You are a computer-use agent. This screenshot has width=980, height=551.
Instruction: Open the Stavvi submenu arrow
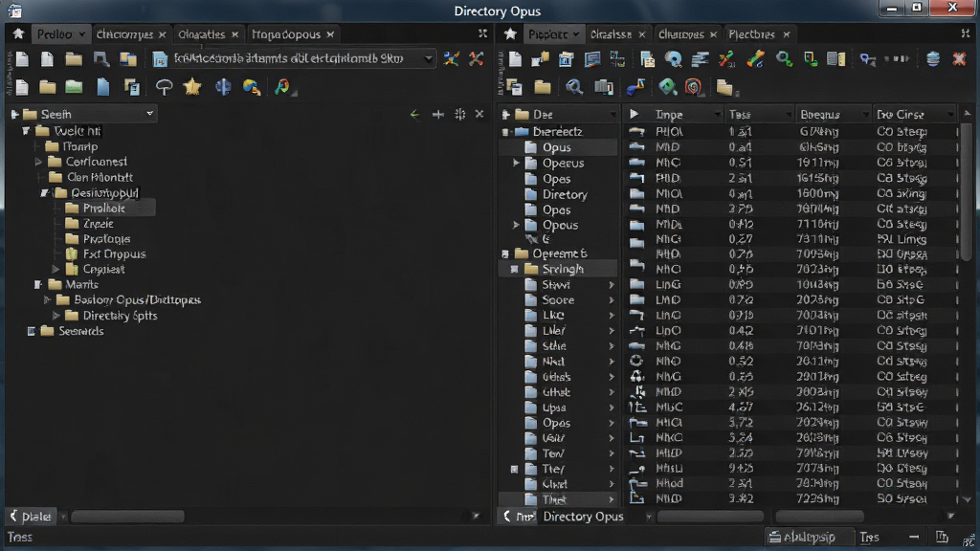(x=612, y=285)
